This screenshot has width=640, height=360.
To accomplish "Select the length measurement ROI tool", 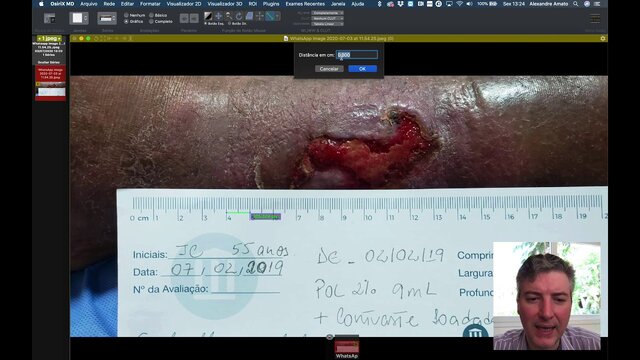I will coord(270,16).
